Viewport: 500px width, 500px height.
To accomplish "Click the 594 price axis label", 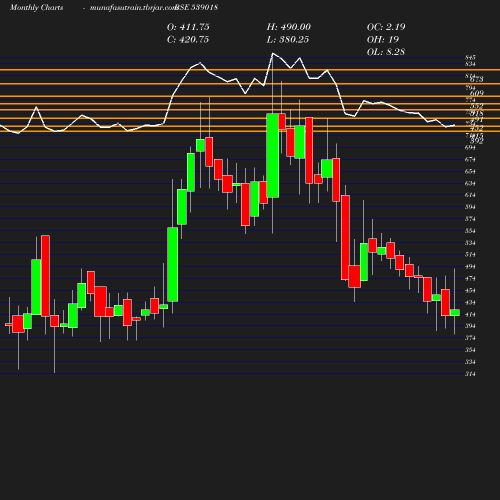I will coord(470,207).
